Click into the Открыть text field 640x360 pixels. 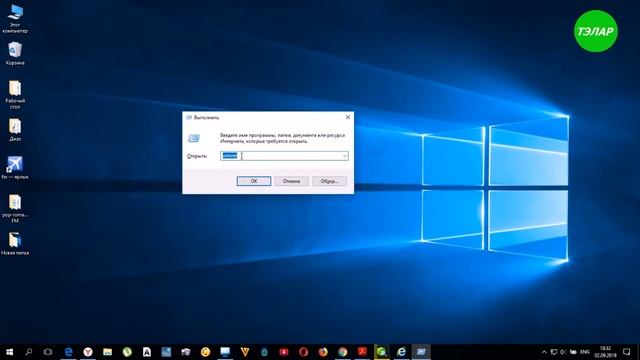pyautogui.click(x=284, y=156)
